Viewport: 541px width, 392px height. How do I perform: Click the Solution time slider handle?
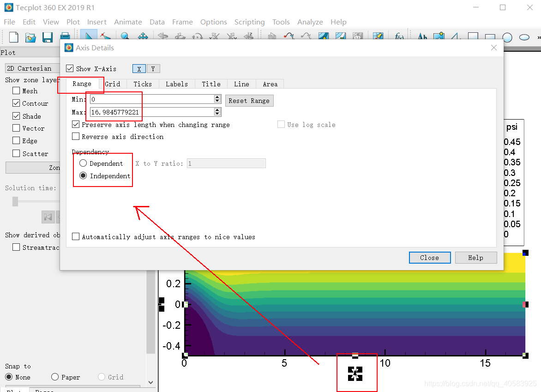click(x=15, y=201)
